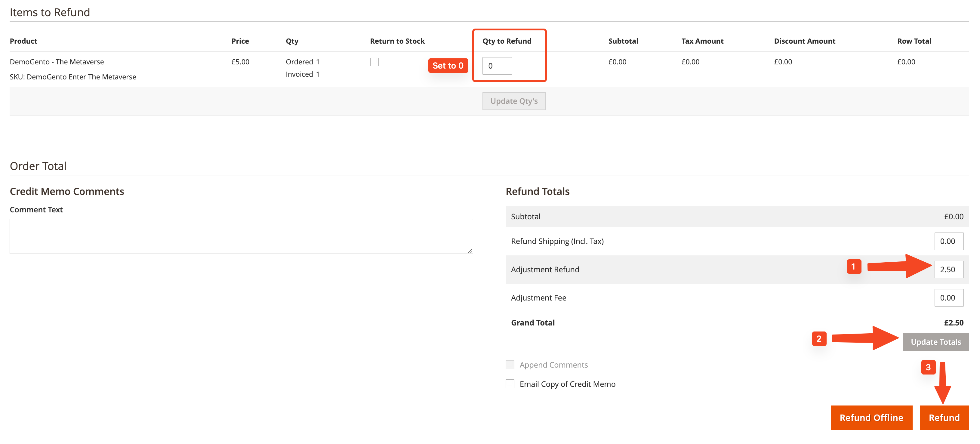
Task: Tick Email Copy of Credit Memo
Action: [x=510, y=384]
